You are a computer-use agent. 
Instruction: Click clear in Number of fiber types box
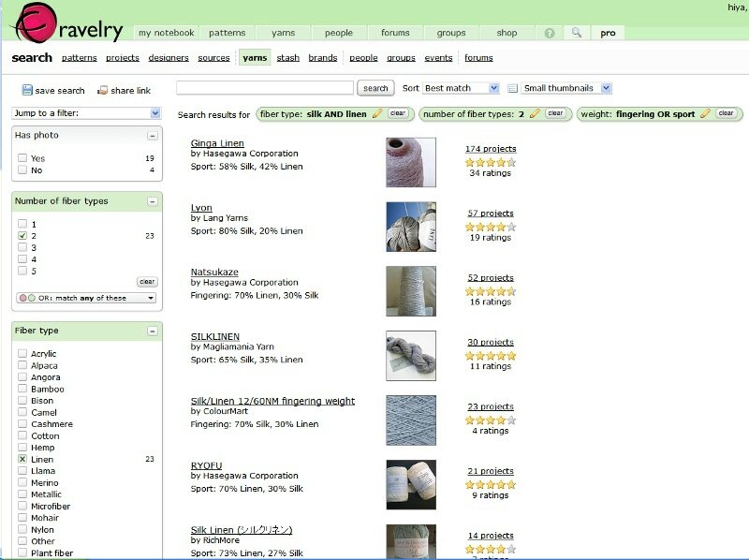(x=147, y=282)
